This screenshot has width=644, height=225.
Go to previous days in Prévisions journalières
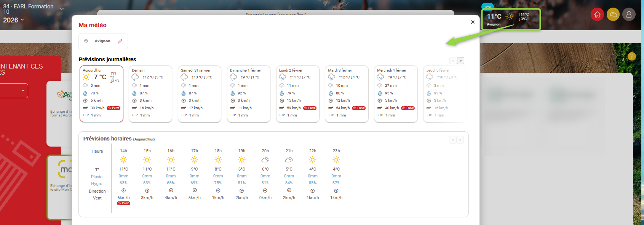pos(453,61)
